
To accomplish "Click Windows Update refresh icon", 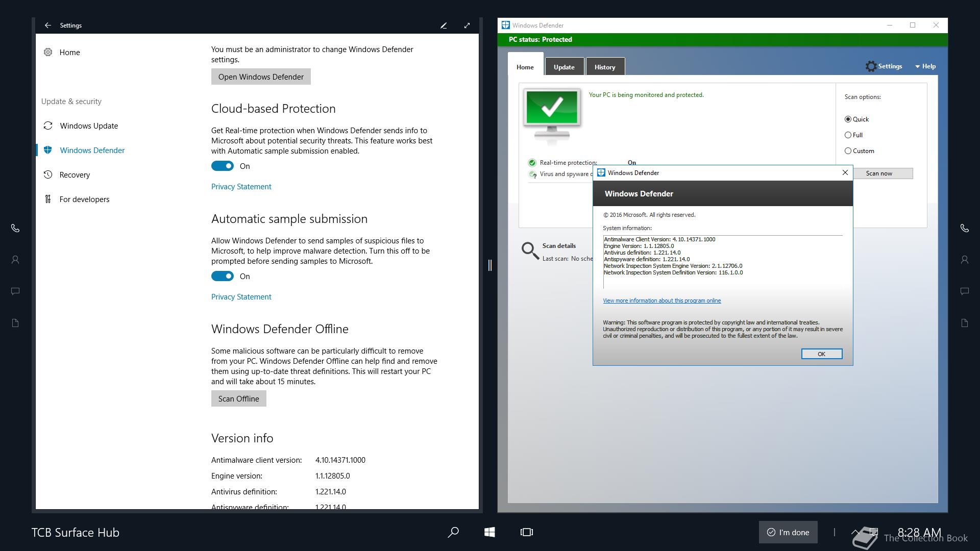I will click(x=48, y=126).
